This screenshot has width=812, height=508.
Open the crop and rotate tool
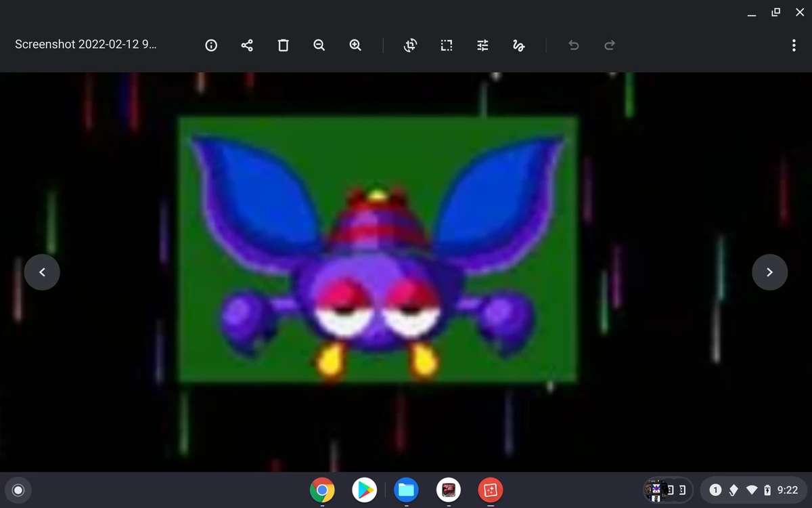[410, 45]
